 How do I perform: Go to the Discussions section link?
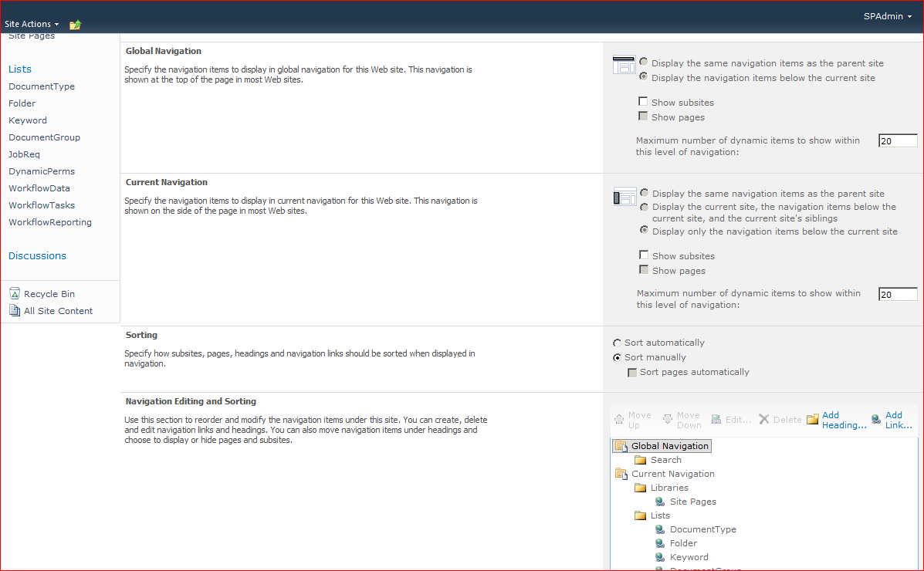[x=37, y=256]
